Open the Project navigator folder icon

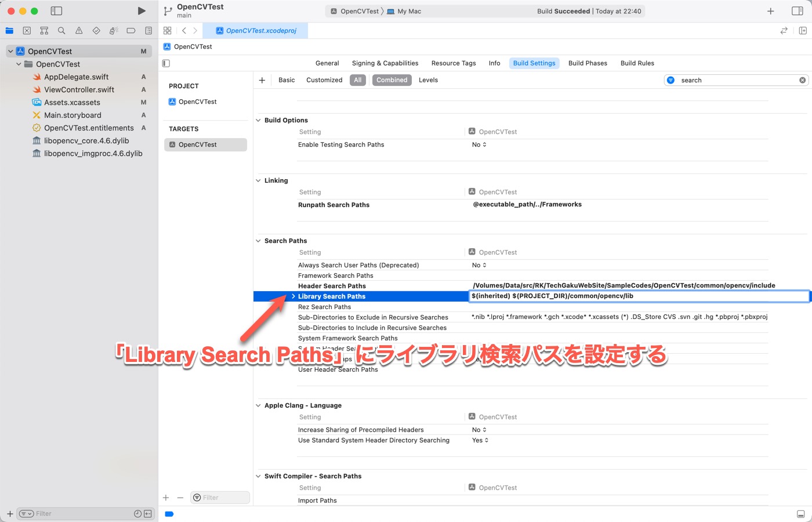pos(9,31)
